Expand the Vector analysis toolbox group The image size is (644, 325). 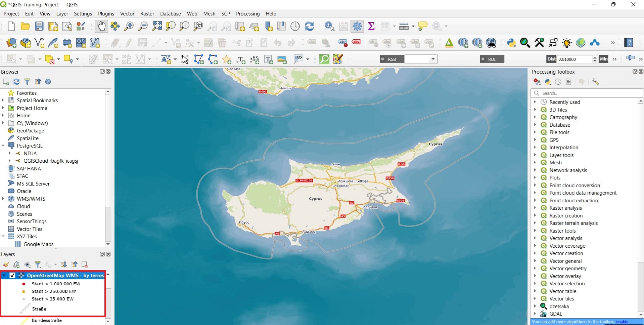click(x=535, y=238)
